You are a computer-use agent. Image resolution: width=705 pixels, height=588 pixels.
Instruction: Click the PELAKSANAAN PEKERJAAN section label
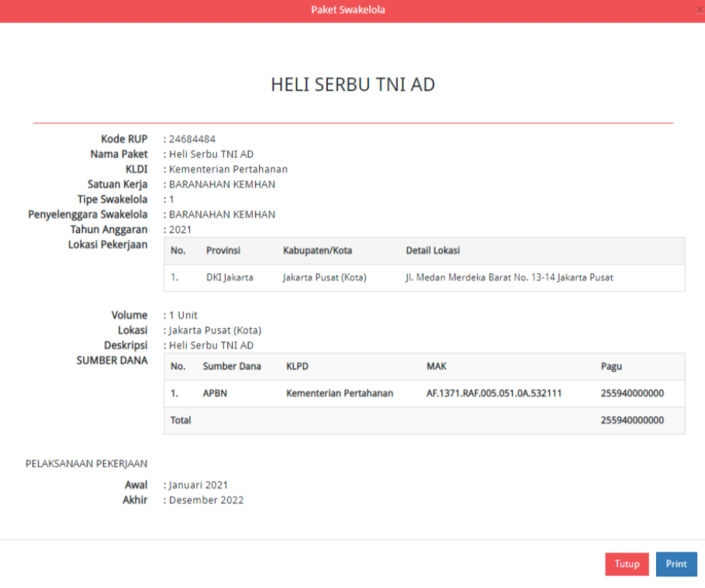[86, 464]
